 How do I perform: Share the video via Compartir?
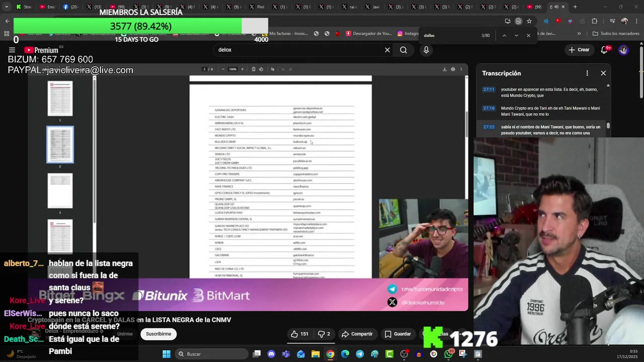tap(357, 334)
